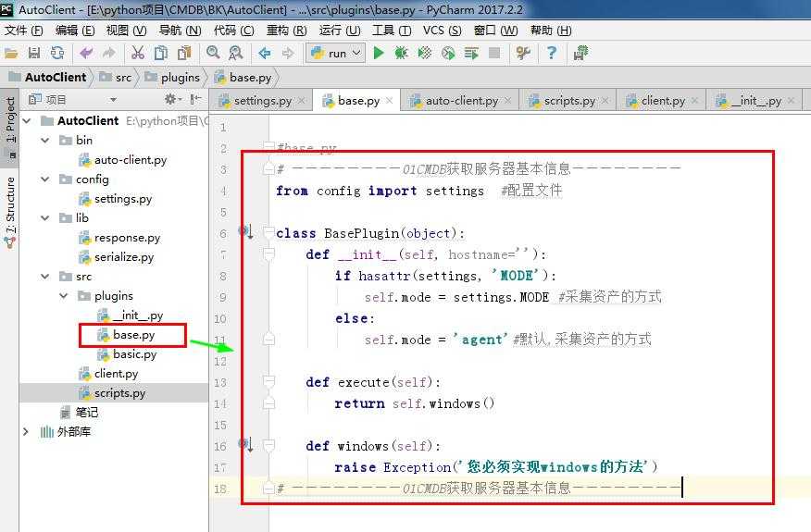Open the run configuration dropdown
The width and height of the screenshot is (811, 532).
(x=336, y=53)
